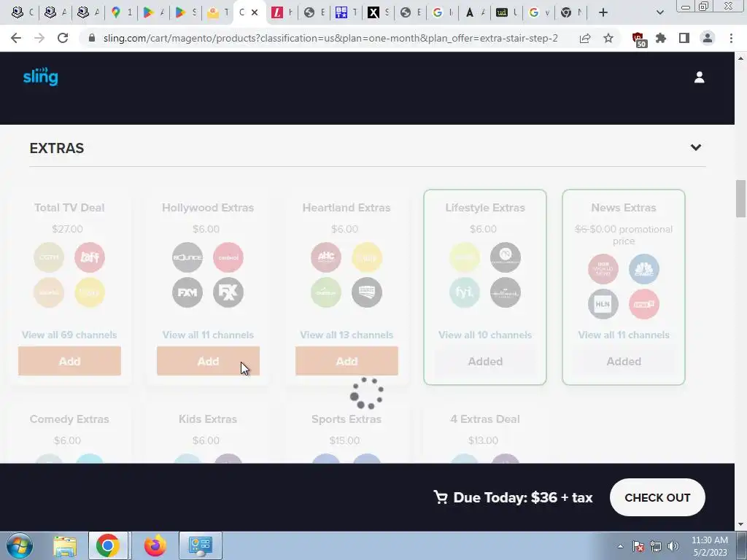Click the Hallmark channel icon in Lifestyle Extras
Image resolution: width=747 pixels, height=560 pixels.
coord(506,292)
